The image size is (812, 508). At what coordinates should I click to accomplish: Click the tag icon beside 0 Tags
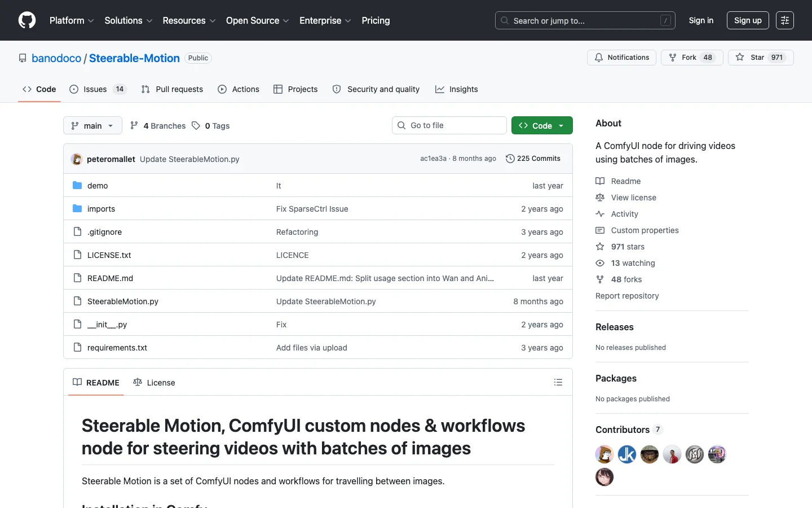tap(196, 125)
